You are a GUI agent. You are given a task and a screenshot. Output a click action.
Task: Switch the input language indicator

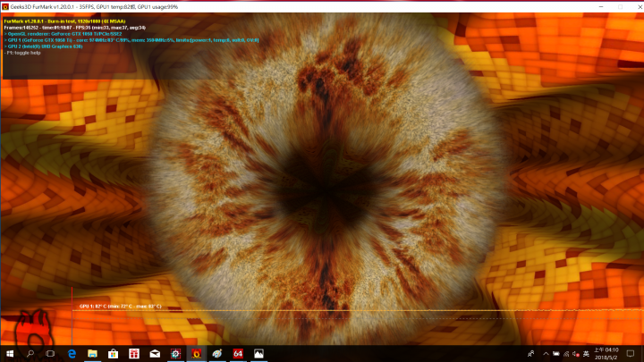pos(586,354)
